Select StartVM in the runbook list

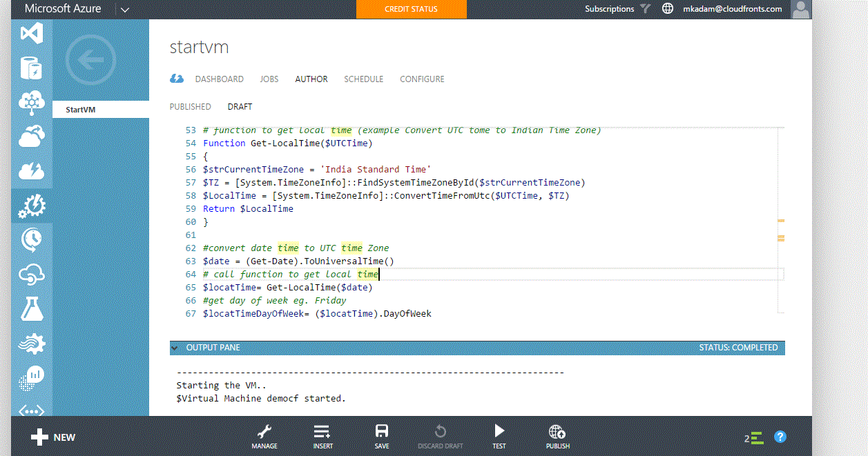pos(101,109)
